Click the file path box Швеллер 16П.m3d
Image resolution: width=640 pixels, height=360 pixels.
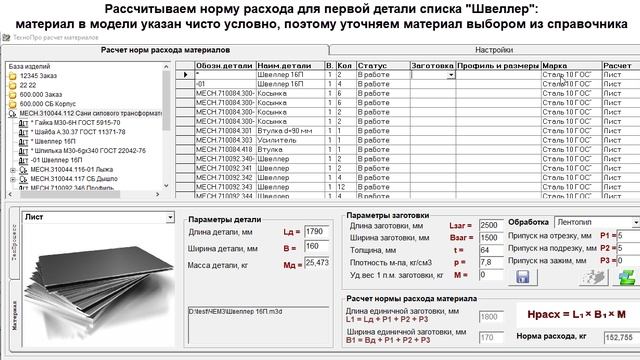click(258, 326)
